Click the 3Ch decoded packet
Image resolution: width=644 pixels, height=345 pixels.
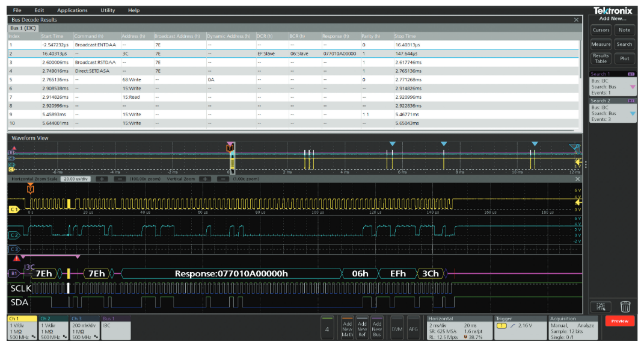431,274
